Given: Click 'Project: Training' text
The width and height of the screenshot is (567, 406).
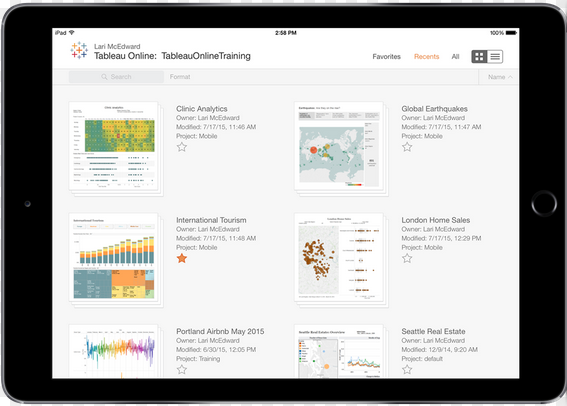Looking at the screenshot, I should (x=198, y=359).
